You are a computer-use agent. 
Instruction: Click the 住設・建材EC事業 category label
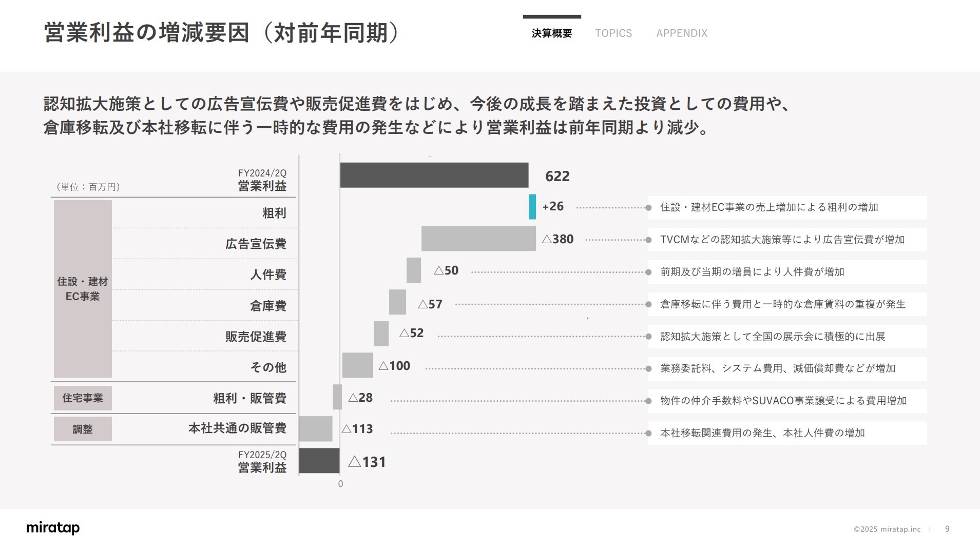(x=83, y=287)
